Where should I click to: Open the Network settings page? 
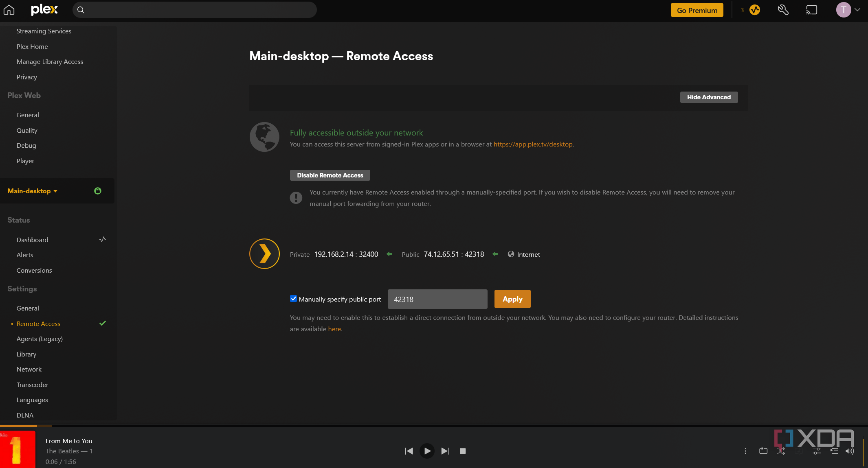29,369
